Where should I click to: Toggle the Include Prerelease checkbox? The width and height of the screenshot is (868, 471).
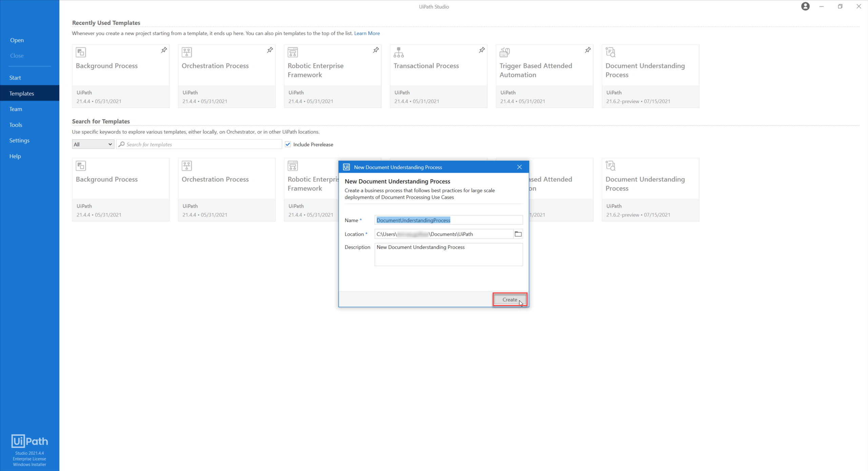pos(288,144)
